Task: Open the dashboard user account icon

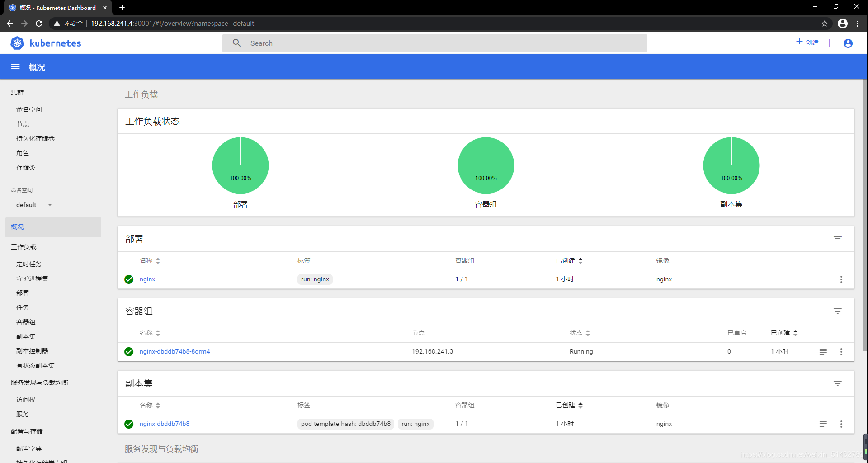Action: tap(848, 43)
